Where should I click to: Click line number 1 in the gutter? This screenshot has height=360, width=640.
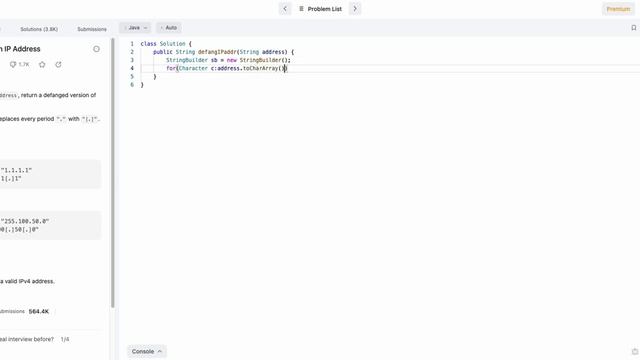pos(132,44)
